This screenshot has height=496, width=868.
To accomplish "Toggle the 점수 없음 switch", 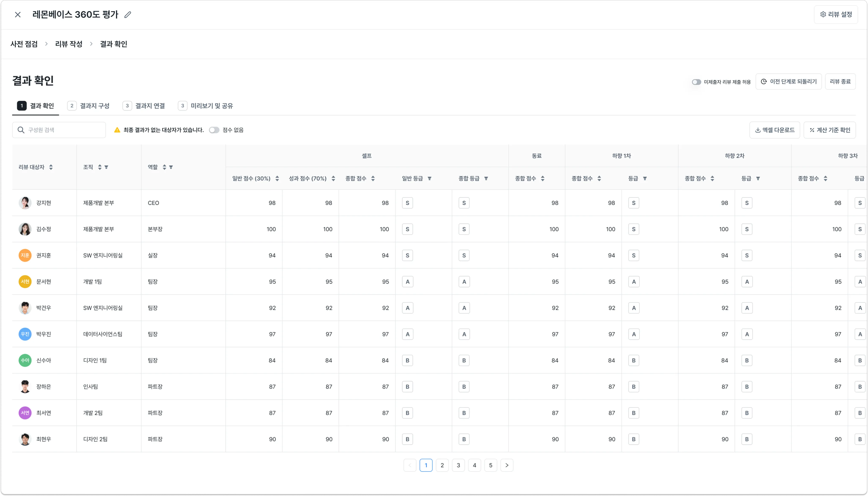I will [x=214, y=130].
